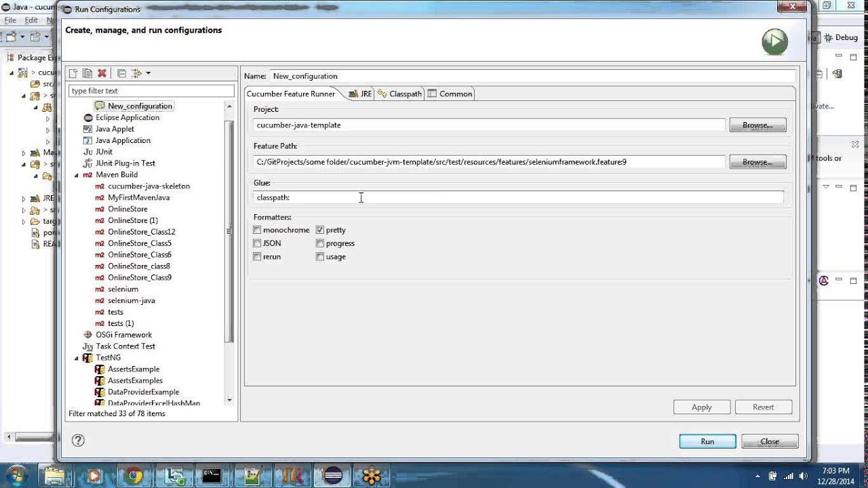Enable the rerun formatter checkbox
This screenshot has height=488, width=868.
click(x=257, y=257)
